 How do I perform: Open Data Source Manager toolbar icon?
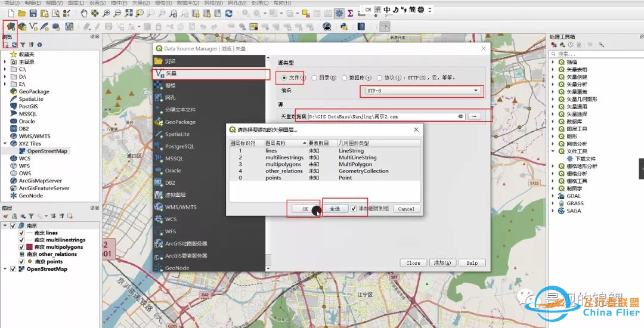[x=11, y=26]
